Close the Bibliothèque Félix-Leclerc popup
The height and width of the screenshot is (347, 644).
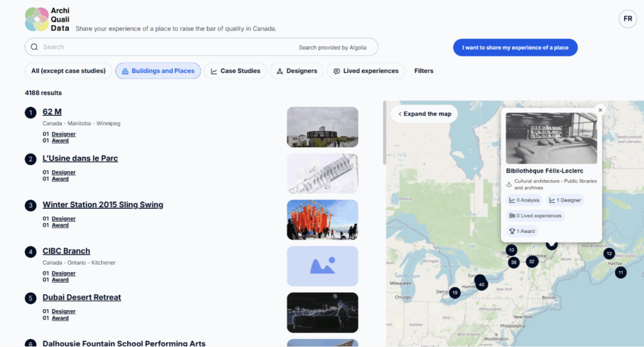(x=600, y=110)
